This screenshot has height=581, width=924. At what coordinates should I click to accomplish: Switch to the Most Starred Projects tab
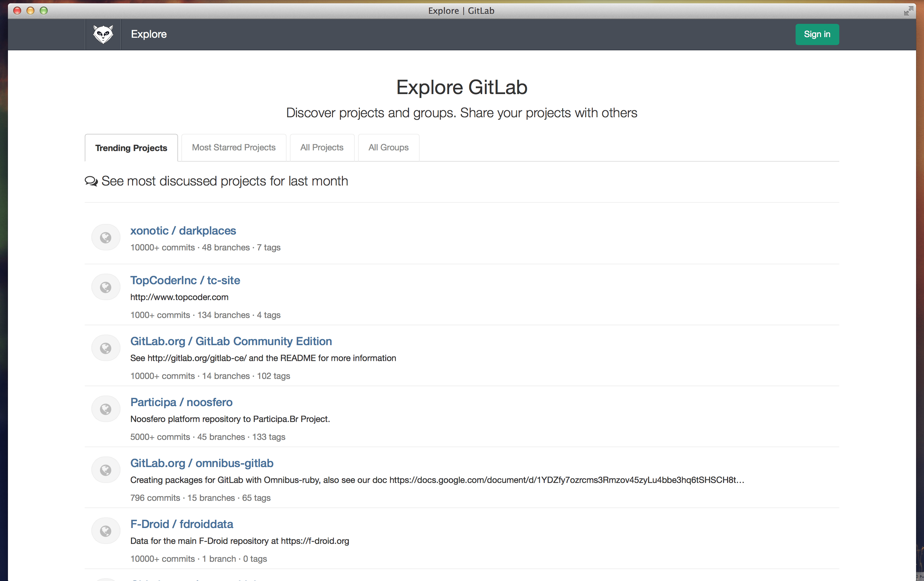coord(234,147)
